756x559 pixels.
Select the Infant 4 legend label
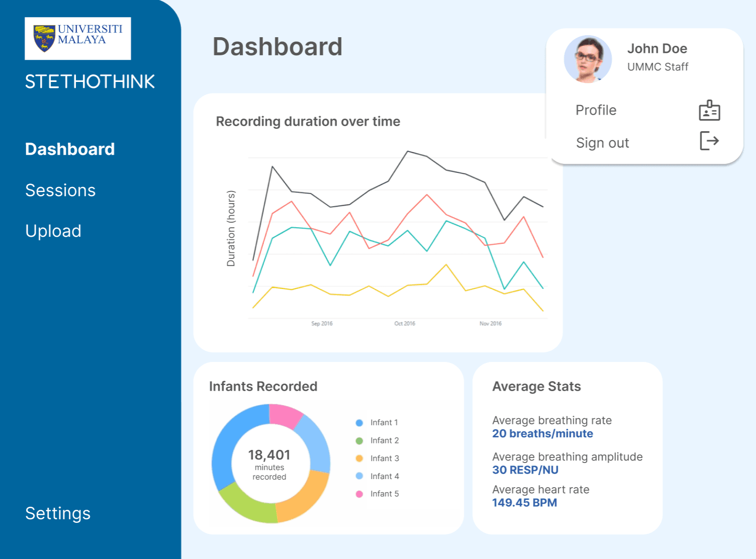coord(385,476)
